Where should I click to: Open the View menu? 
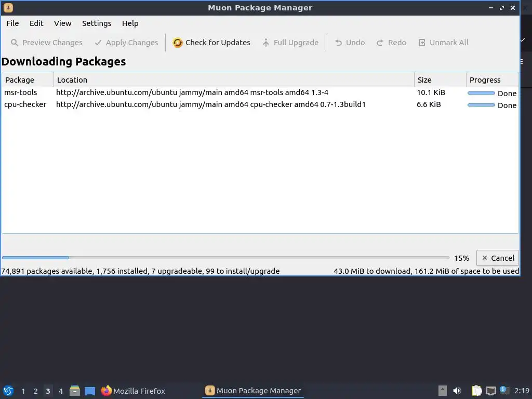click(x=62, y=23)
